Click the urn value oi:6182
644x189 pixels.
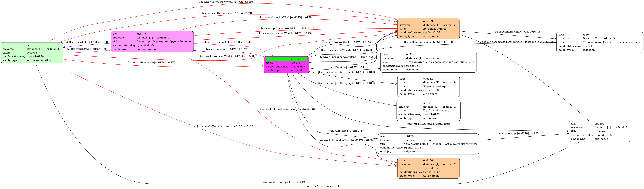tap(428, 79)
